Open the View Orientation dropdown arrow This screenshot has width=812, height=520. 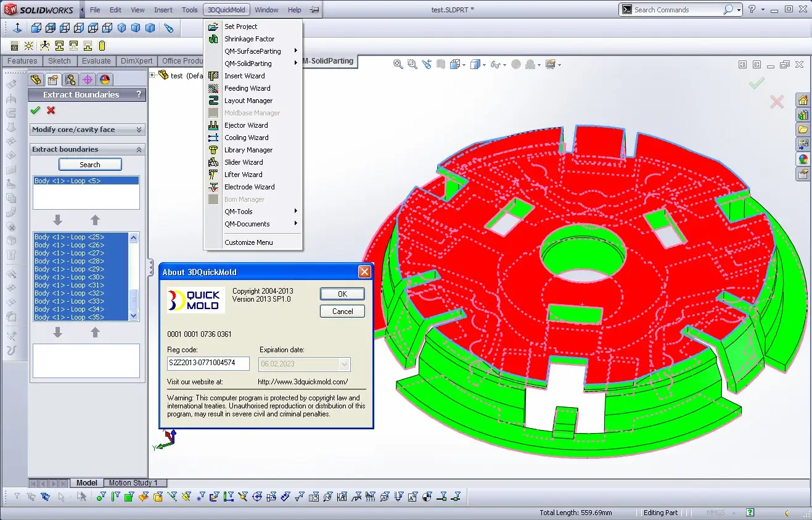[463, 65]
